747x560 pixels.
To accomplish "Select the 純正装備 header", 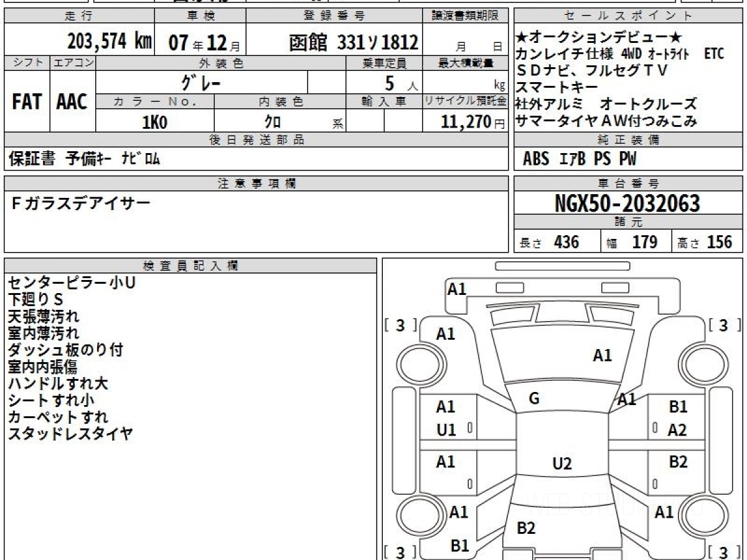I will coord(628,140).
